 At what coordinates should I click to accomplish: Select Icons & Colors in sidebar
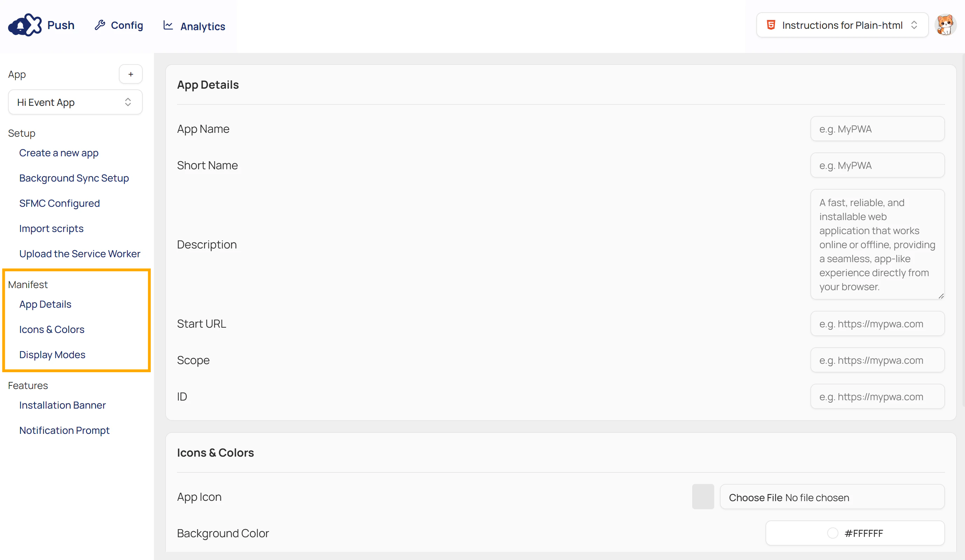(x=52, y=329)
